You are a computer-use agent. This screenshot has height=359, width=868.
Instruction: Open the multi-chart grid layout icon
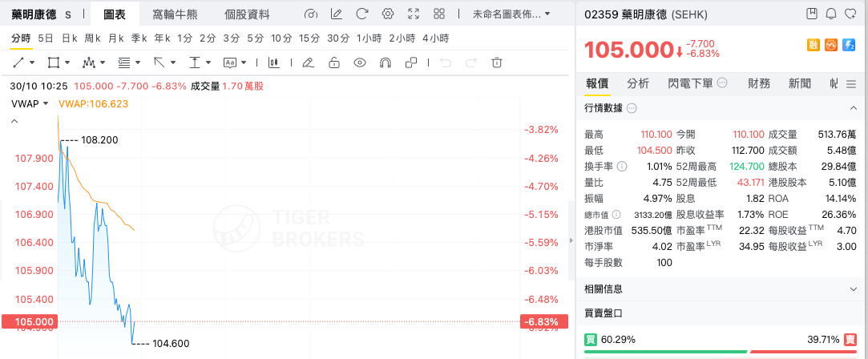click(x=439, y=14)
